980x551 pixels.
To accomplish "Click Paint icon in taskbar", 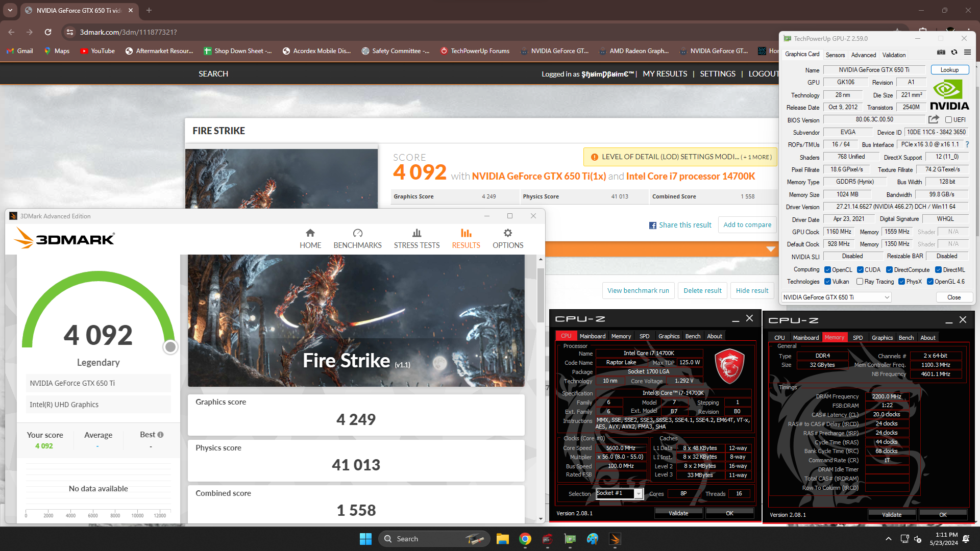I will pyautogui.click(x=593, y=539).
